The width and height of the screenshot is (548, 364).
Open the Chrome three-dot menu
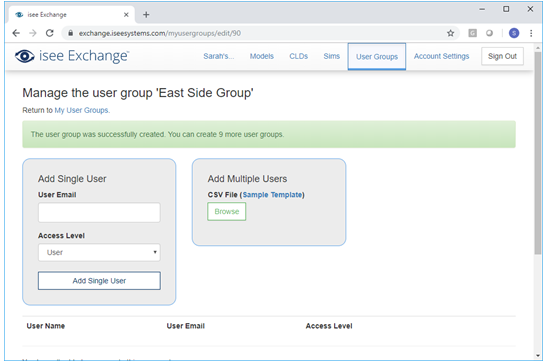(531, 33)
